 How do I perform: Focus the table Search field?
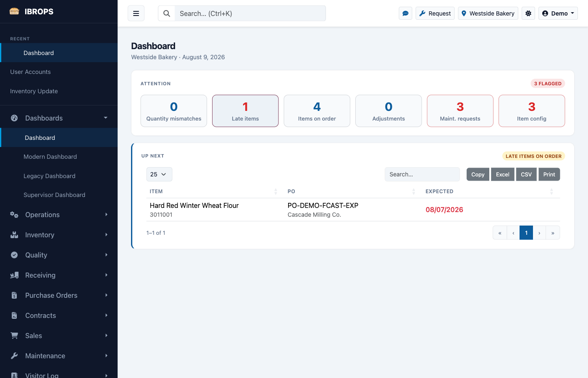(422, 174)
